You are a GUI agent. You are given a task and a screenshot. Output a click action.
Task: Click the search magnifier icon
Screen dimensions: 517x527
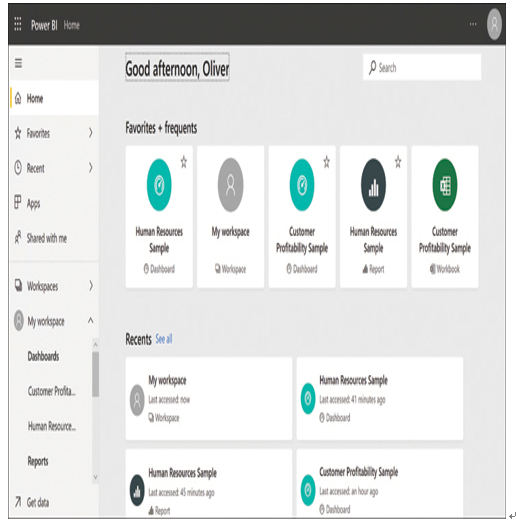(x=372, y=68)
